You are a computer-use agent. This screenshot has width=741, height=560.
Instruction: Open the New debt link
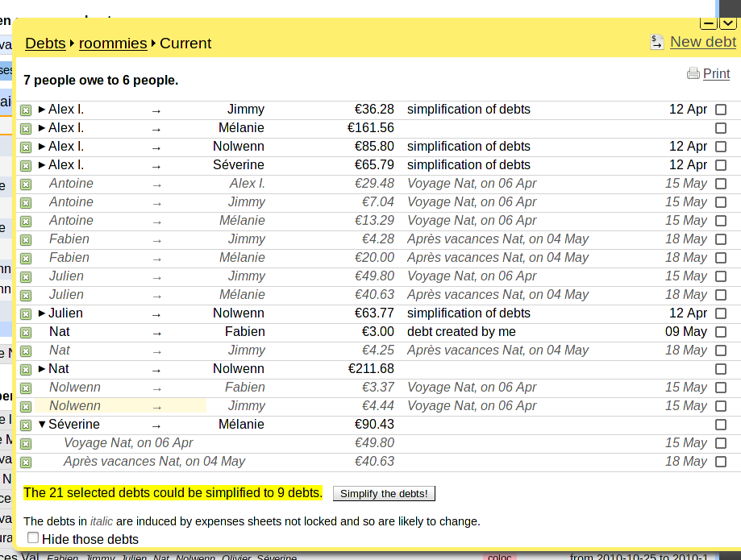coord(703,42)
